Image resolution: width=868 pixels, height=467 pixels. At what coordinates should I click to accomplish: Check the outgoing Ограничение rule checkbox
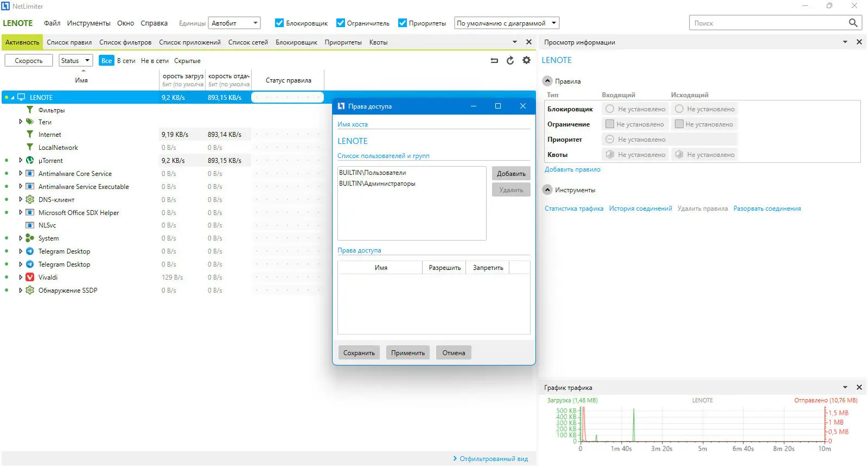(679, 124)
